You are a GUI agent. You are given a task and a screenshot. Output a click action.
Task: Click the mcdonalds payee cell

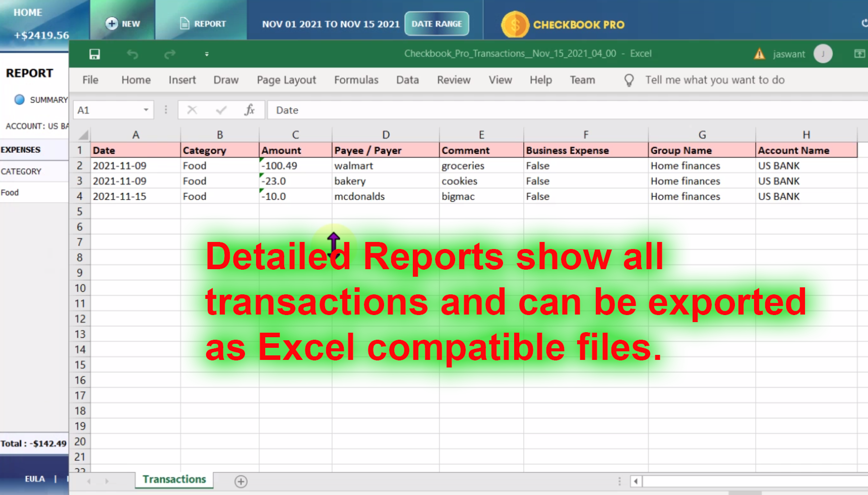click(x=386, y=196)
